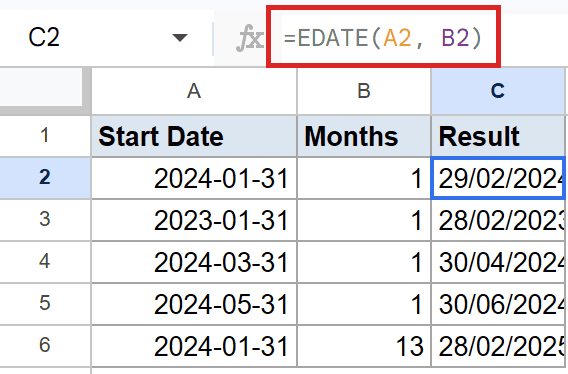This screenshot has height=374, width=568.
Task: Select result cell 28/02/2025
Action: coord(498,346)
